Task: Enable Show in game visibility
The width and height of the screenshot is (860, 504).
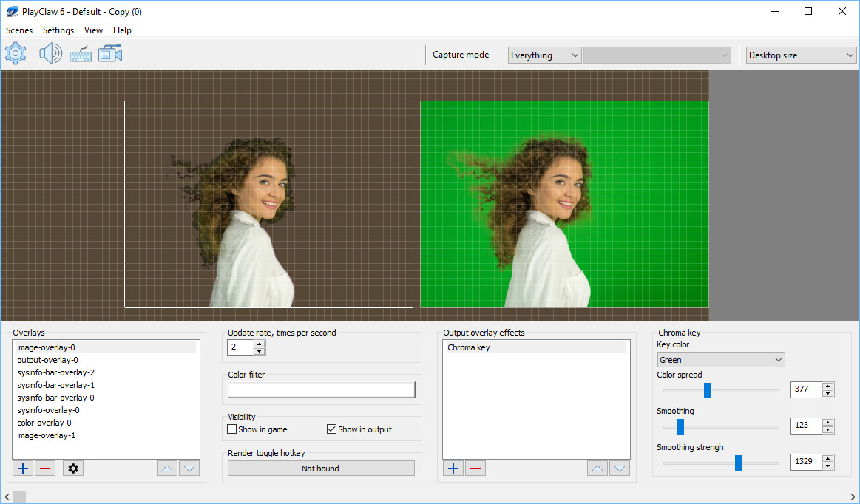Action: (x=231, y=429)
